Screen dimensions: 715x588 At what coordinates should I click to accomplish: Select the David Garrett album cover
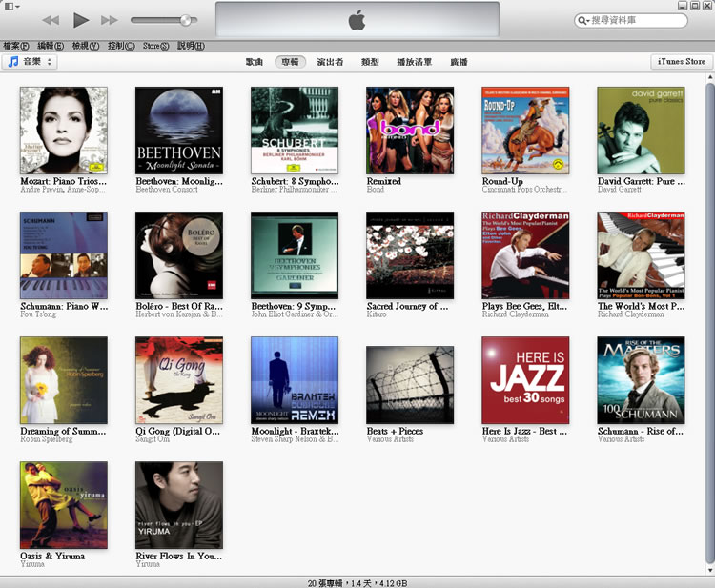(641, 131)
